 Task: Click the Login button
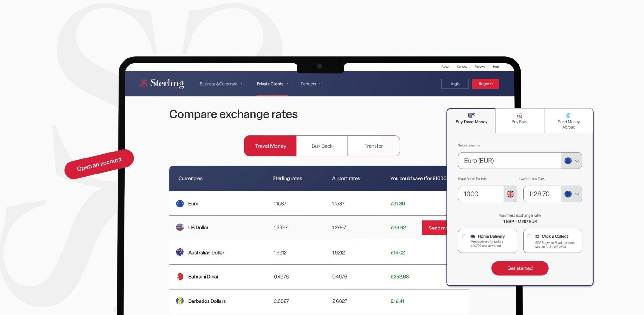pyautogui.click(x=455, y=84)
